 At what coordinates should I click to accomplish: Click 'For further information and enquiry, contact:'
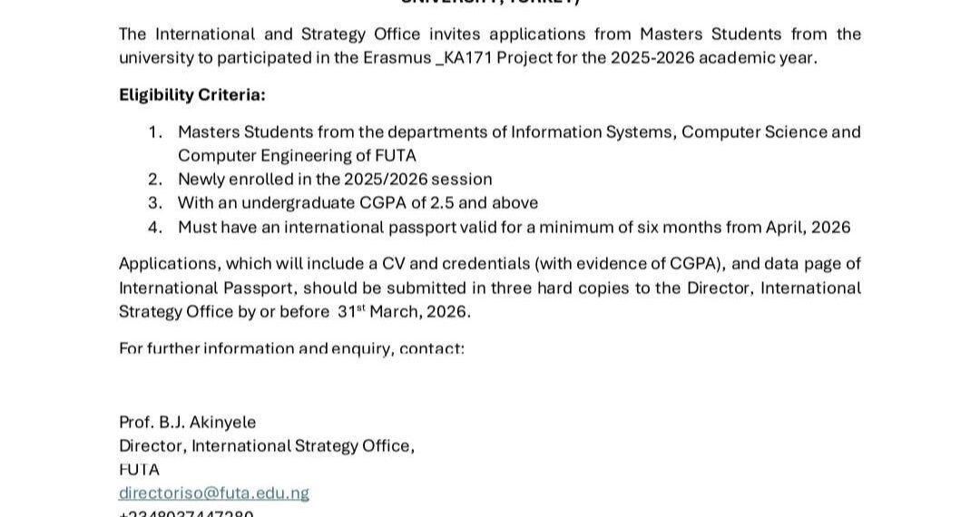[x=291, y=348]
